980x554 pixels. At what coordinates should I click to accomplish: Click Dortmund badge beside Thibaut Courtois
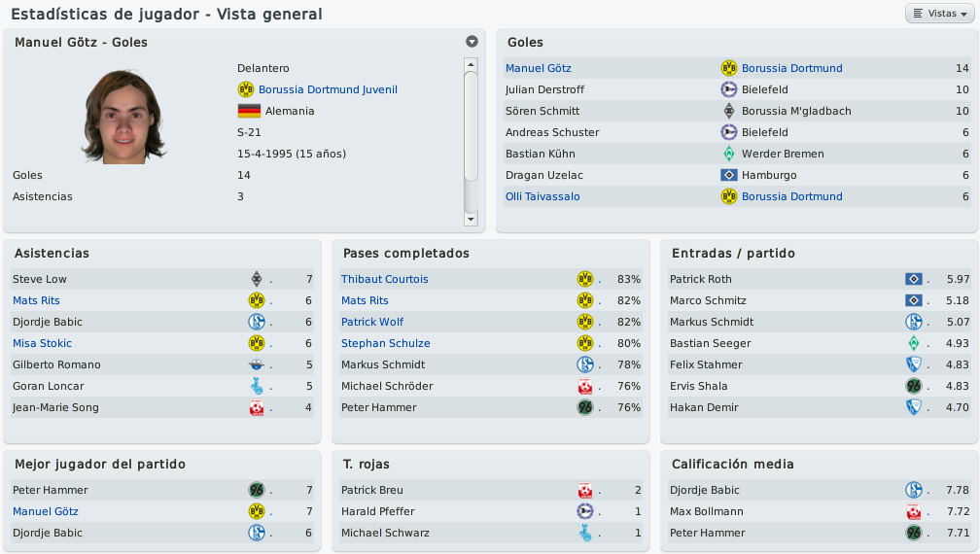click(585, 279)
